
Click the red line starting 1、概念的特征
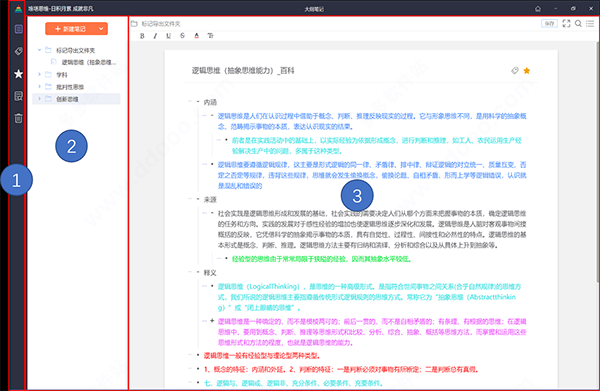(x=341, y=369)
